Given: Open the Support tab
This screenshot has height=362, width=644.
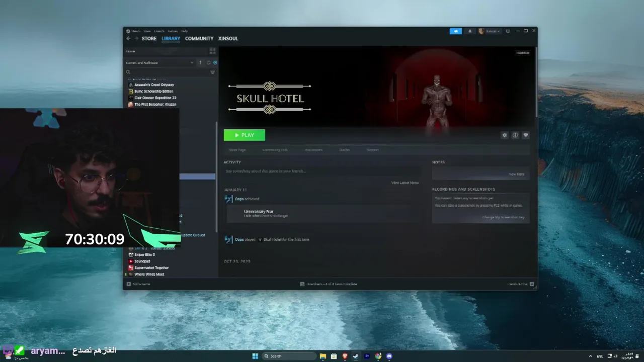Looking at the screenshot, I should 373,150.
